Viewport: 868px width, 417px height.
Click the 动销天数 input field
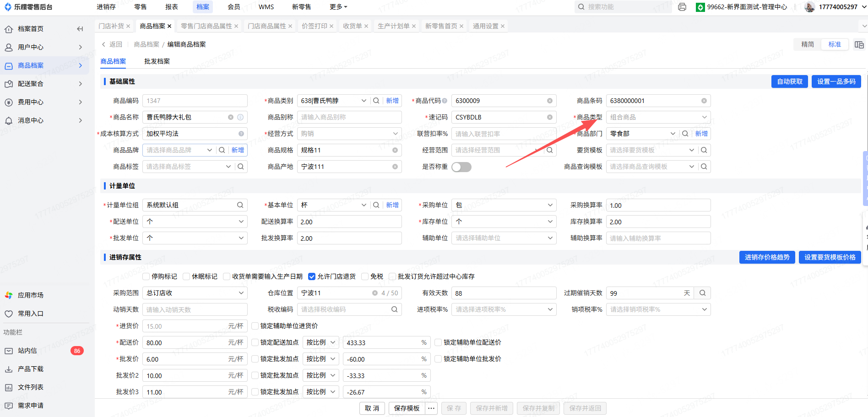(195, 309)
